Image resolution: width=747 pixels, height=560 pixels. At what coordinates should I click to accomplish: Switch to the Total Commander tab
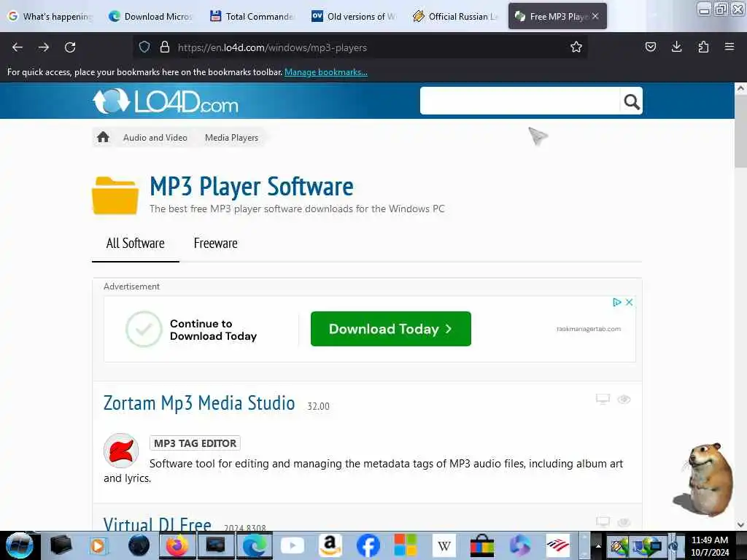click(x=252, y=16)
